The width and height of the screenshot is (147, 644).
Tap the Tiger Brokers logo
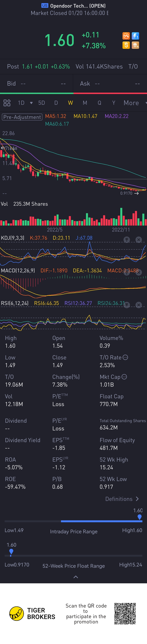(x=32, y=614)
